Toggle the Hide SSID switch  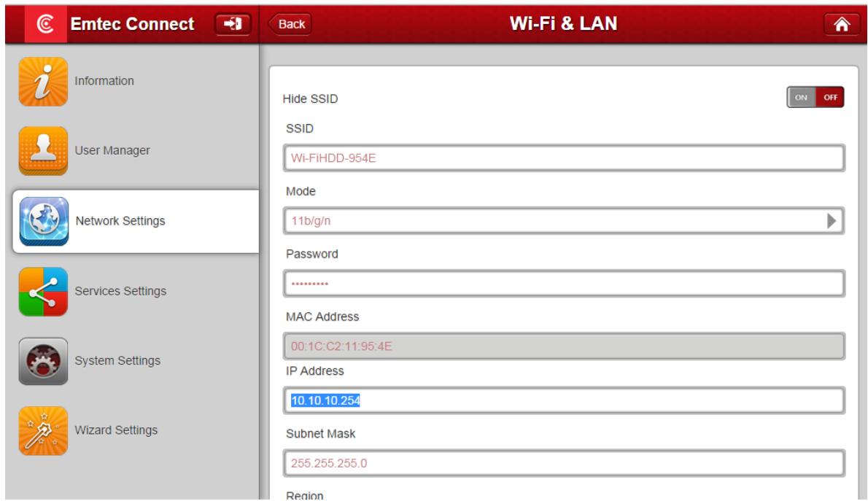tap(815, 98)
